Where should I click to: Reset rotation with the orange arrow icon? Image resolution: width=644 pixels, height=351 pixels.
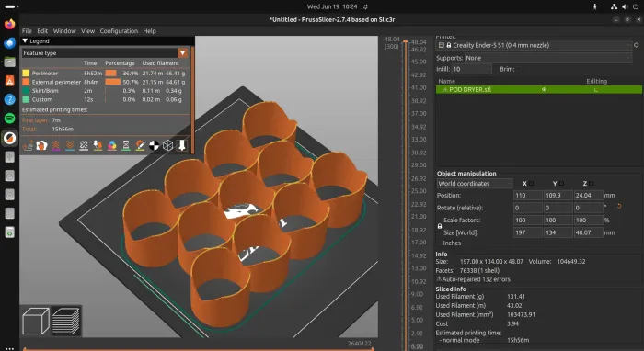619,206
